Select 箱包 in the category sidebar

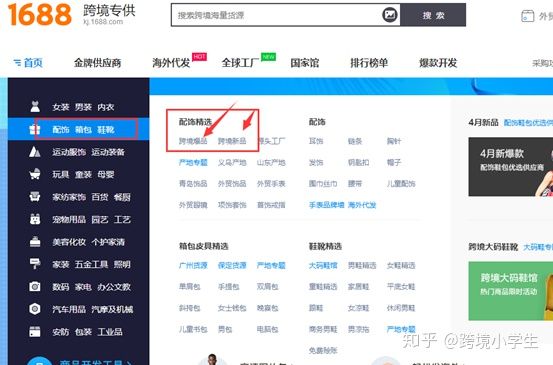pos(83,129)
